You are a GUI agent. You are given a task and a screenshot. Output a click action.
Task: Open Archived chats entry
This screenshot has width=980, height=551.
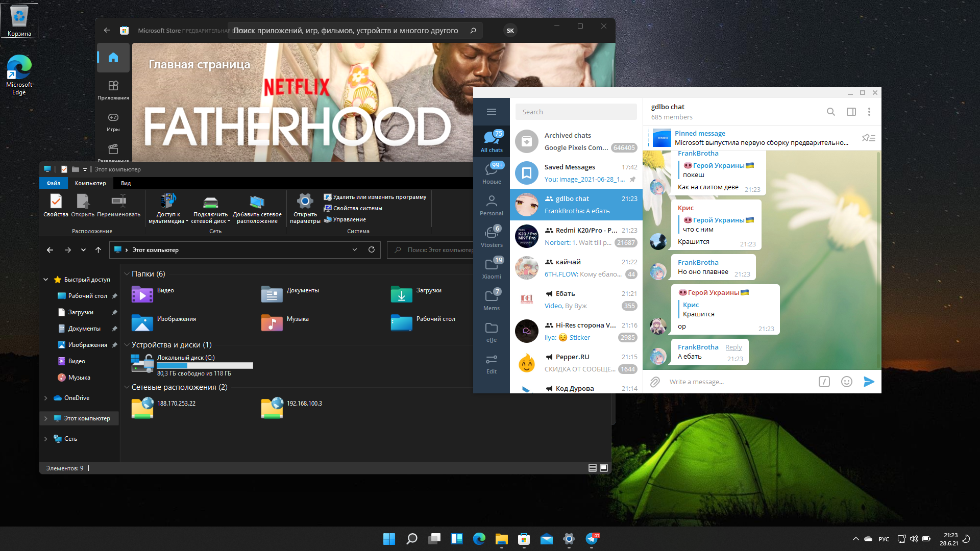pyautogui.click(x=576, y=141)
